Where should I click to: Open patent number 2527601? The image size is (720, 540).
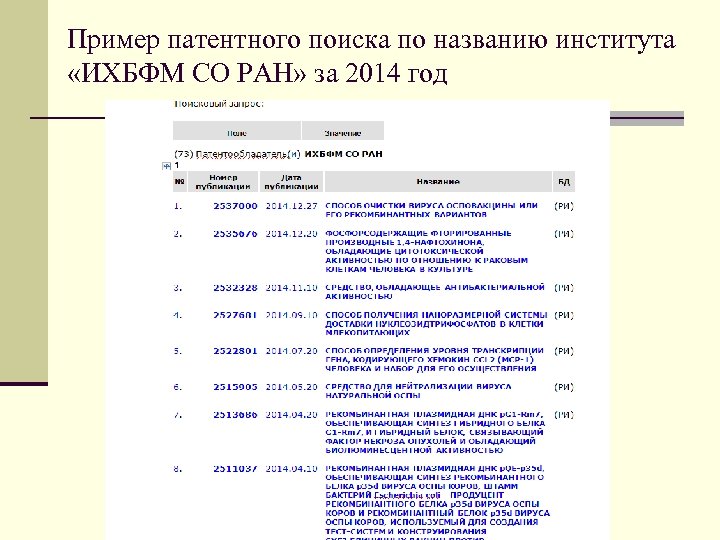pos(235,315)
